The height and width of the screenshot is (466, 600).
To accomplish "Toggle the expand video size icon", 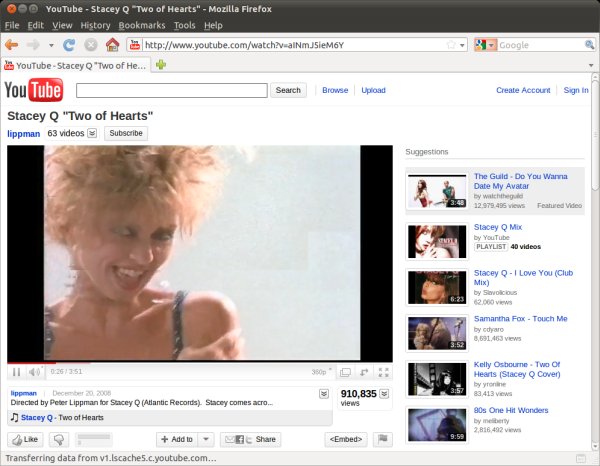I will (364, 372).
